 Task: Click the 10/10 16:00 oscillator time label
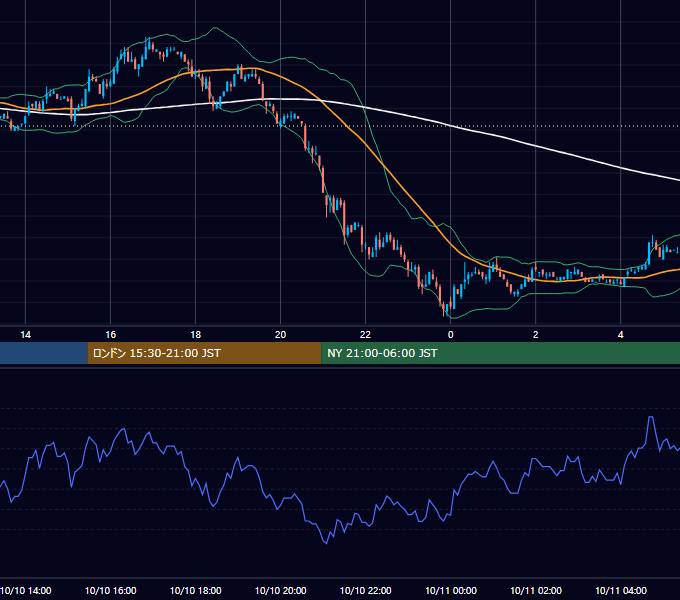coord(111,591)
